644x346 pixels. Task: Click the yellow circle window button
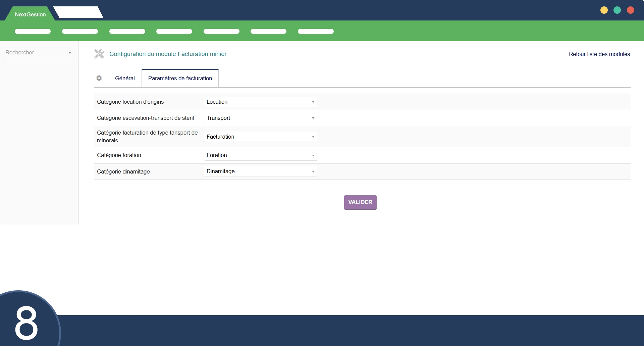pos(604,10)
